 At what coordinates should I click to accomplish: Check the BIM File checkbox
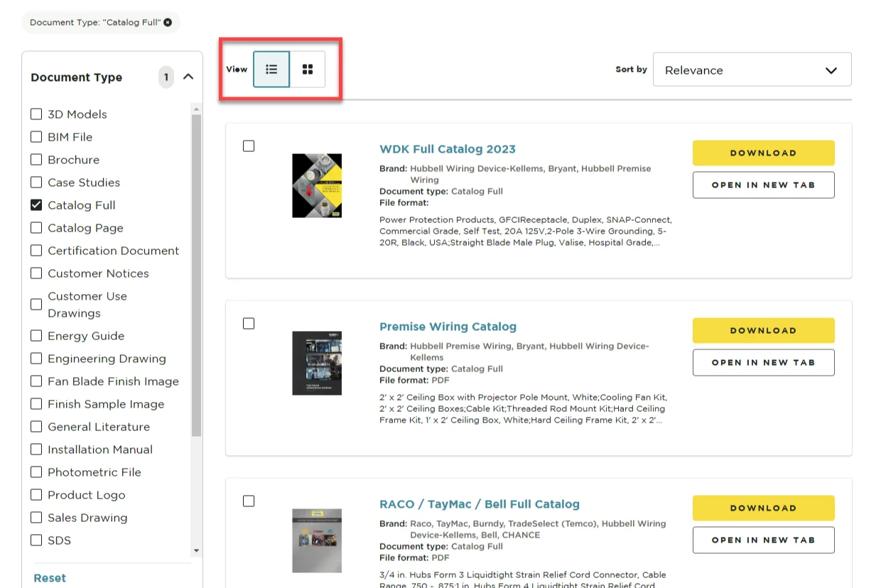click(x=36, y=137)
